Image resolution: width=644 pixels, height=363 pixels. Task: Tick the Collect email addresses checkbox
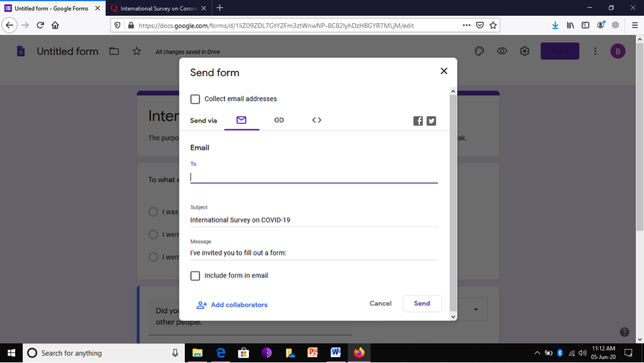pyautogui.click(x=195, y=99)
